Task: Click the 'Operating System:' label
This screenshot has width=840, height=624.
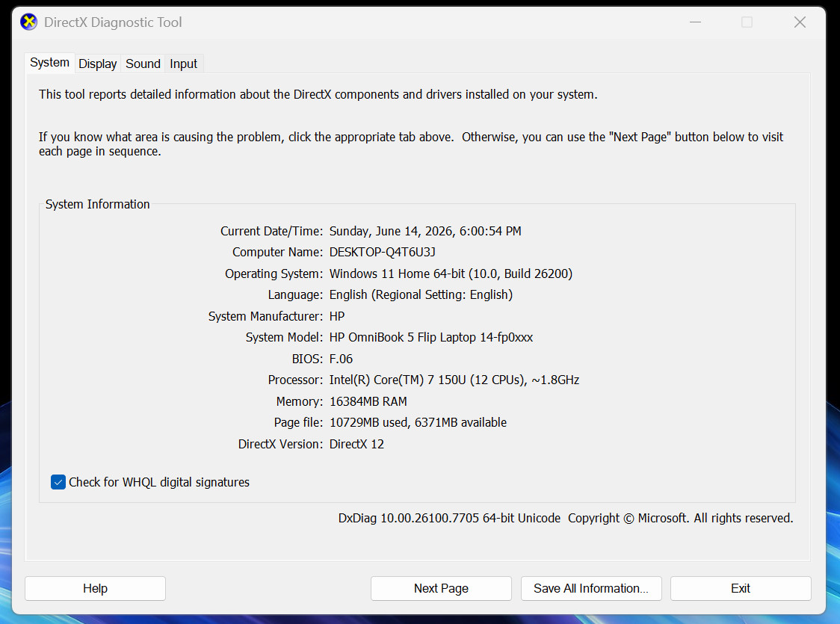Action: coord(274,274)
